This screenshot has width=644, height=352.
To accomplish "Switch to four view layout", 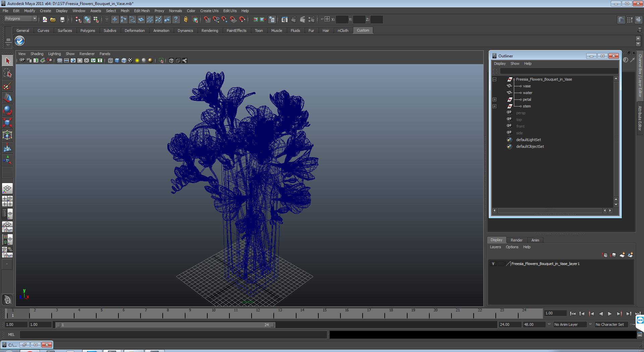I will coord(7,201).
